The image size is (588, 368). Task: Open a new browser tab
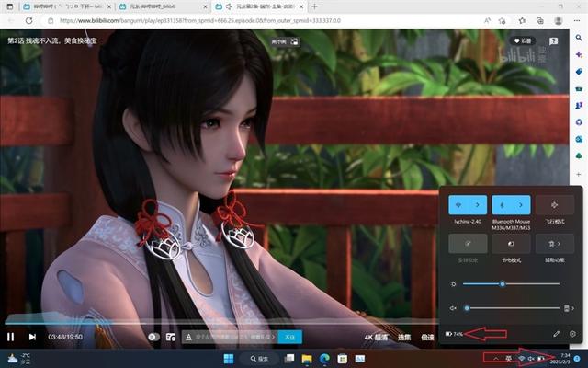(x=314, y=6)
